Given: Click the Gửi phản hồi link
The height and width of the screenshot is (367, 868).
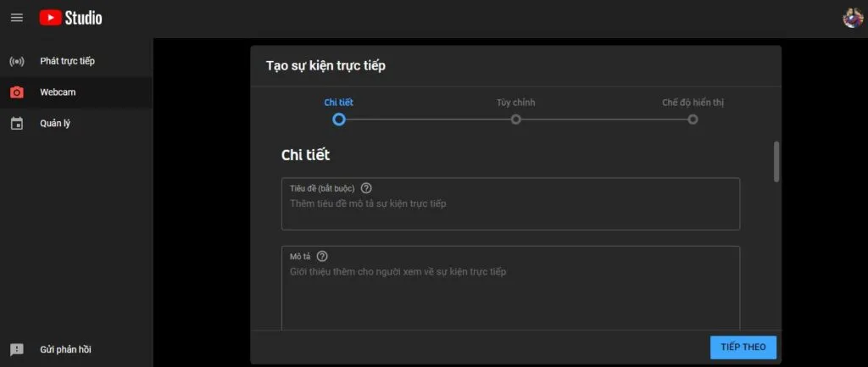Looking at the screenshot, I should tap(65, 349).
